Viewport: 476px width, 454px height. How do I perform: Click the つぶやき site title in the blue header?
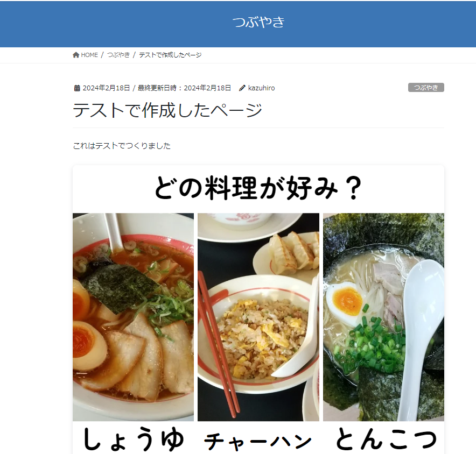258,22
